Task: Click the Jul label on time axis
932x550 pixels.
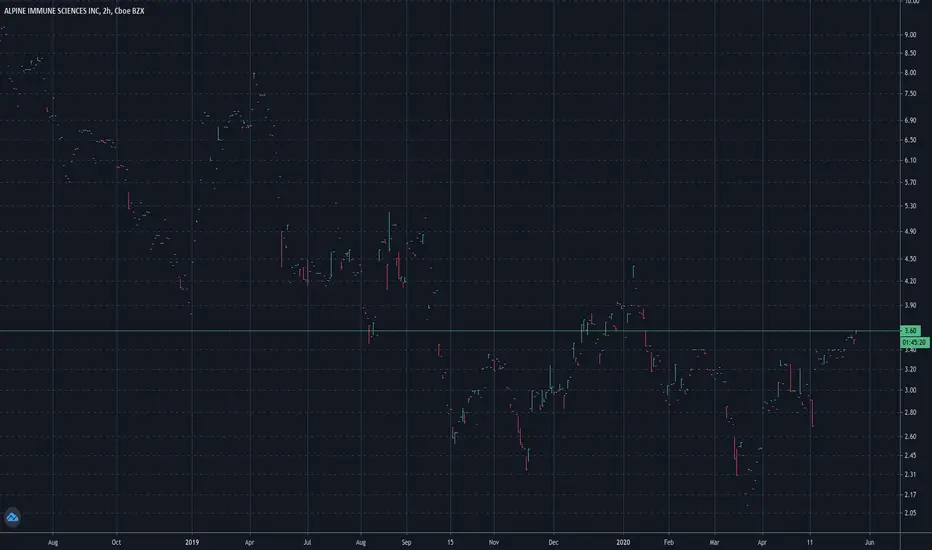Action: point(307,542)
